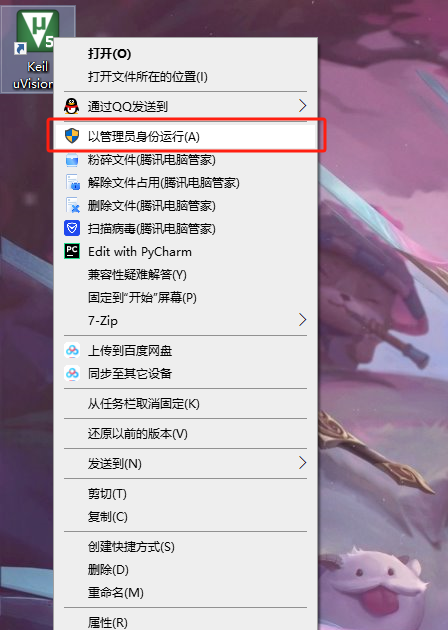
Task: Select the Keil uVision5 desktop shortcut icon
Action: (x=37, y=31)
